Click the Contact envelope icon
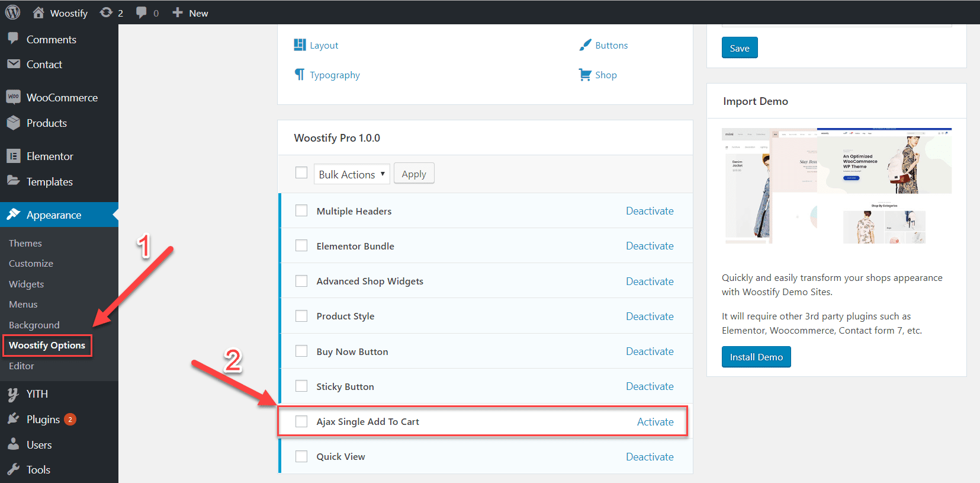 click(14, 63)
